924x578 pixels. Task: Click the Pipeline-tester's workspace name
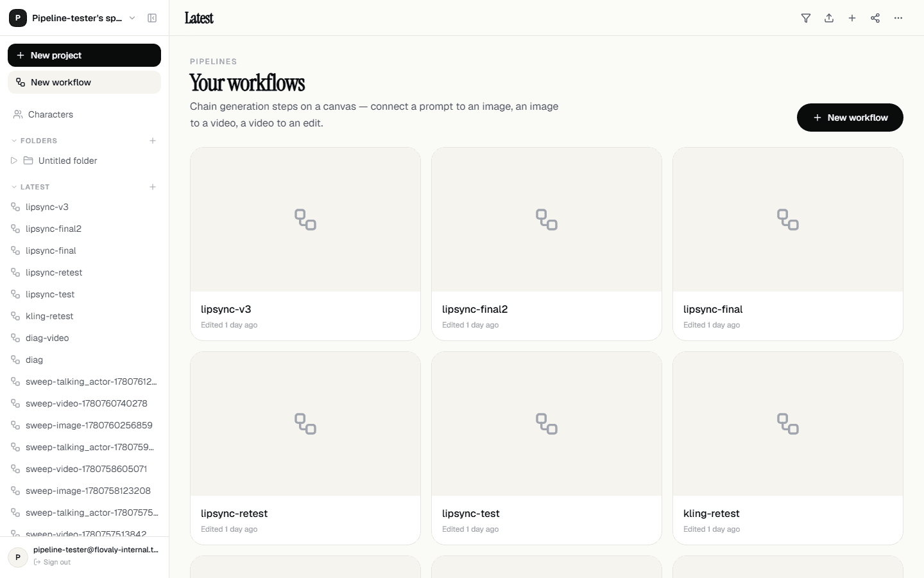pos(77,18)
